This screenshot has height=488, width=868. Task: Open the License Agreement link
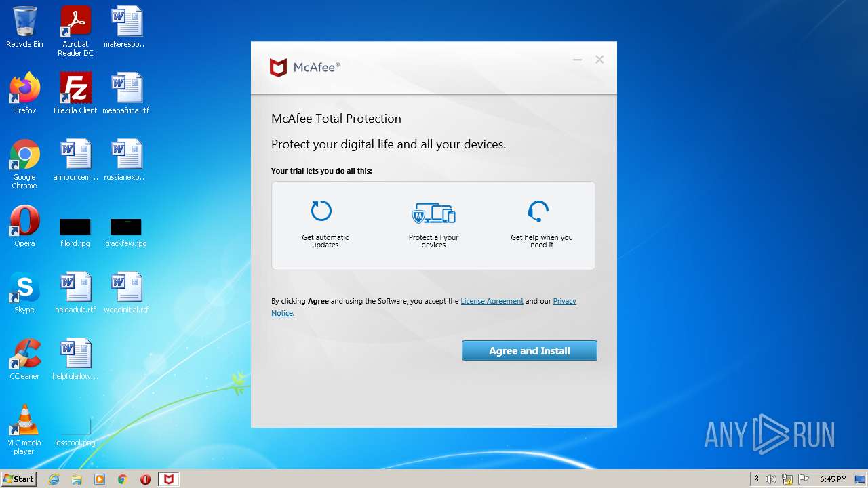pyautogui.click(x=492, y=301)
